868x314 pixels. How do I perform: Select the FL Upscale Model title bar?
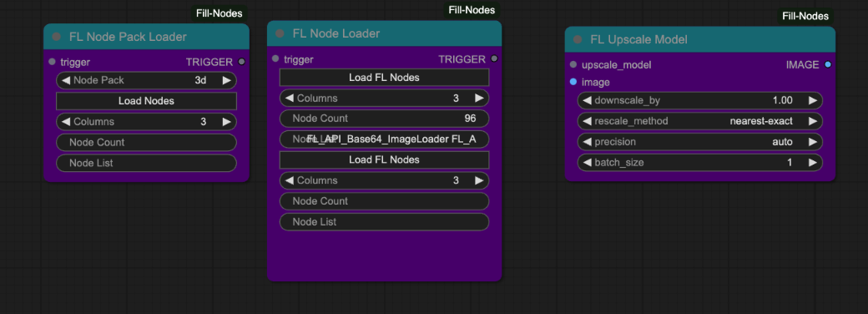[699, 40]
